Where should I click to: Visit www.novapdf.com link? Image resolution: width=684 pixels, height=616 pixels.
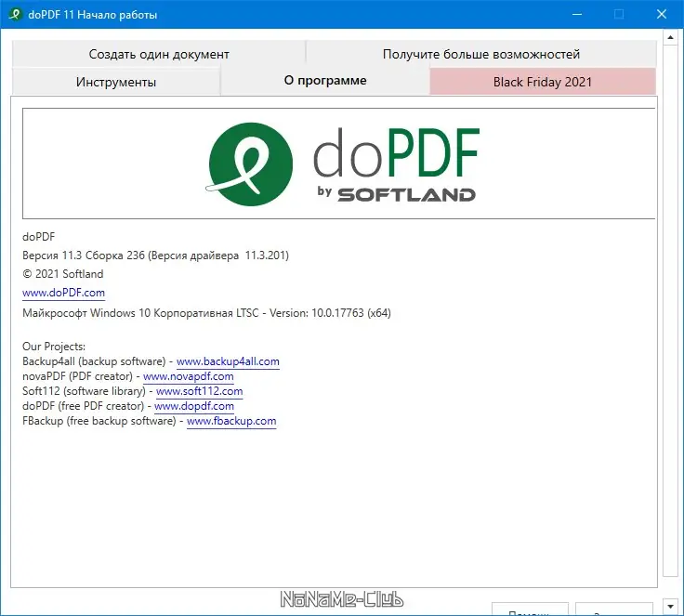click(x=189, y=376)
